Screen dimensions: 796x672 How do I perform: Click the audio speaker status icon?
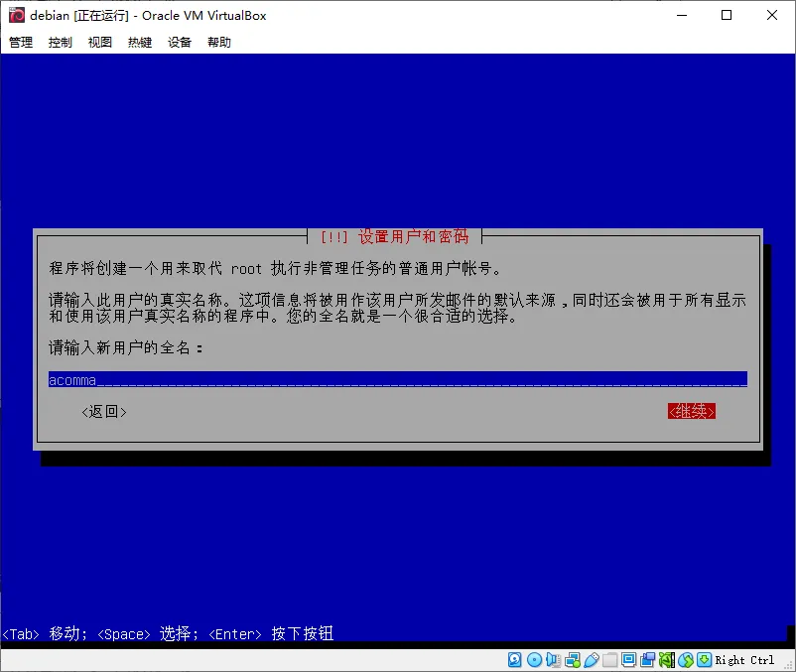tap(553, 659)
